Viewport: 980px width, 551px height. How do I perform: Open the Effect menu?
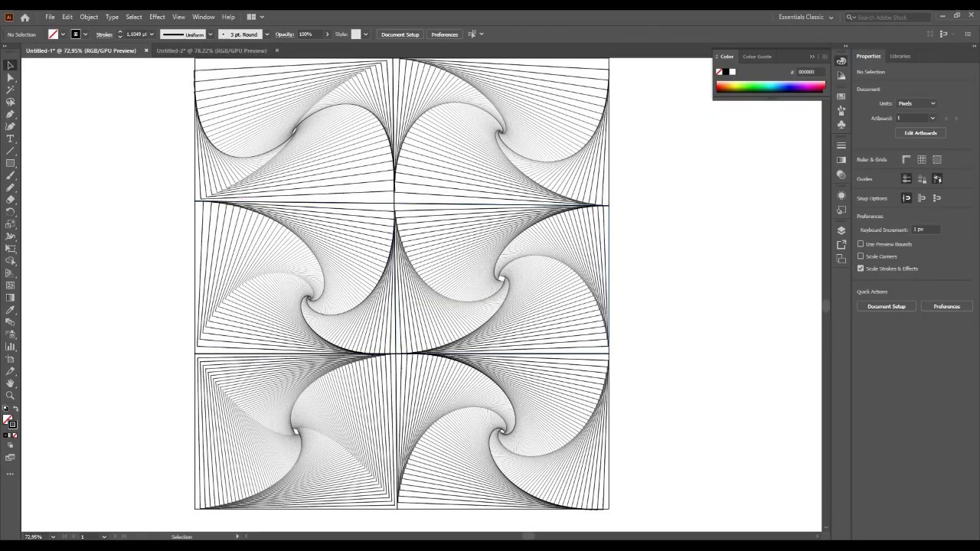tap(157, 17)
